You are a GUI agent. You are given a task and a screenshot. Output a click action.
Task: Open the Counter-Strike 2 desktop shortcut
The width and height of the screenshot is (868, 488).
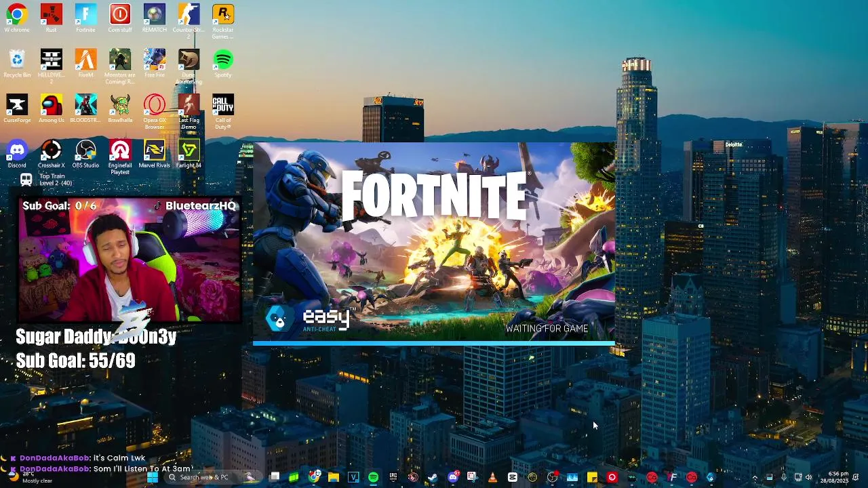[189, 20]
